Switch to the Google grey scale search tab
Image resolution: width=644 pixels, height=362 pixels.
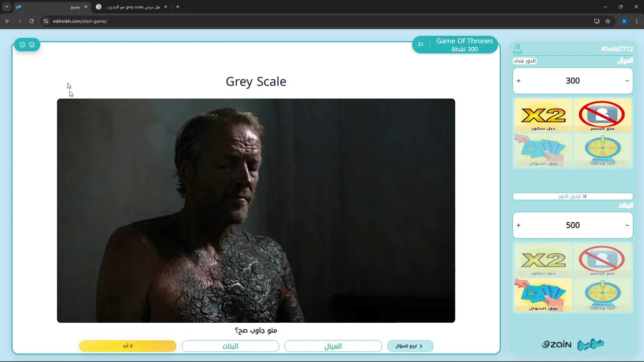coord(132,7)
